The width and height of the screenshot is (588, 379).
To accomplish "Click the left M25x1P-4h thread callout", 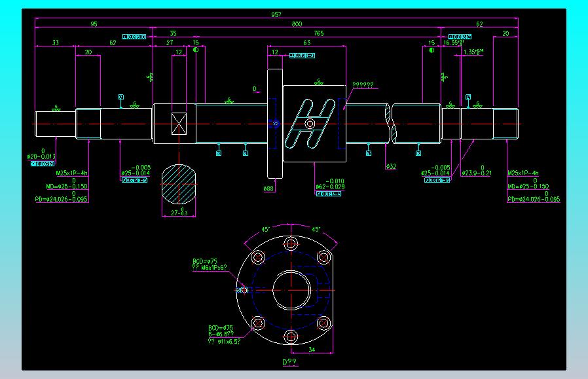I will tap(71, 173).
